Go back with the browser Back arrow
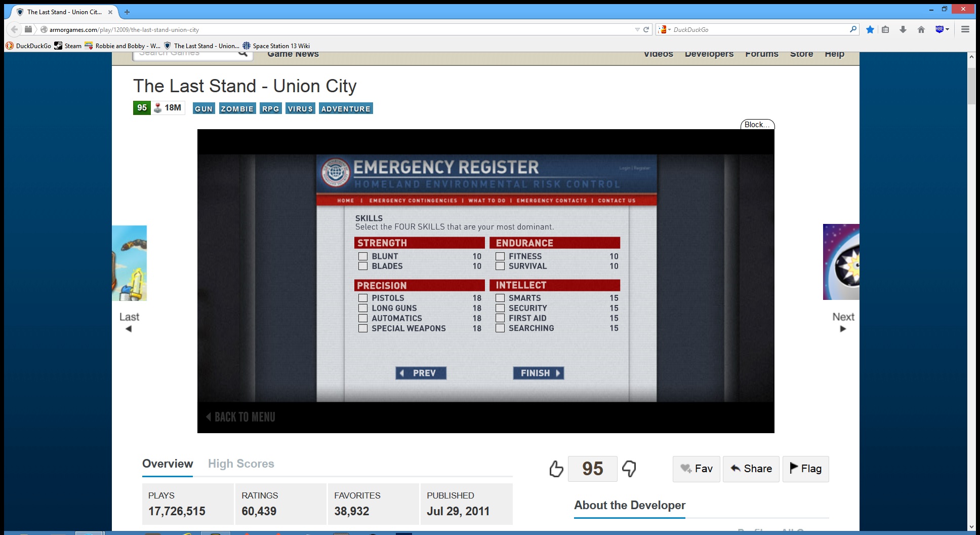The image size is (980, 535). 15,29
